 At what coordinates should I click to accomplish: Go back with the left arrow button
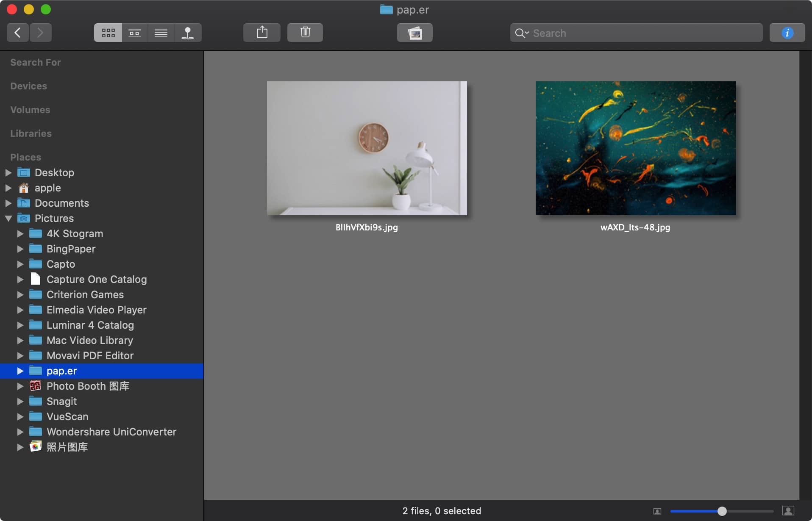tap(18, 33)
